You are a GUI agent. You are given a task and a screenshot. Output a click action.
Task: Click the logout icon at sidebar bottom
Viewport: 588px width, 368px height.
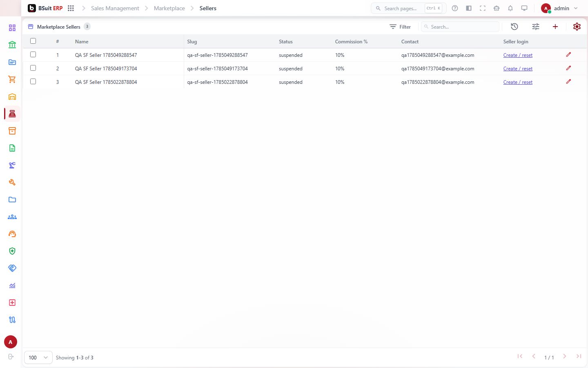[11, 357]
